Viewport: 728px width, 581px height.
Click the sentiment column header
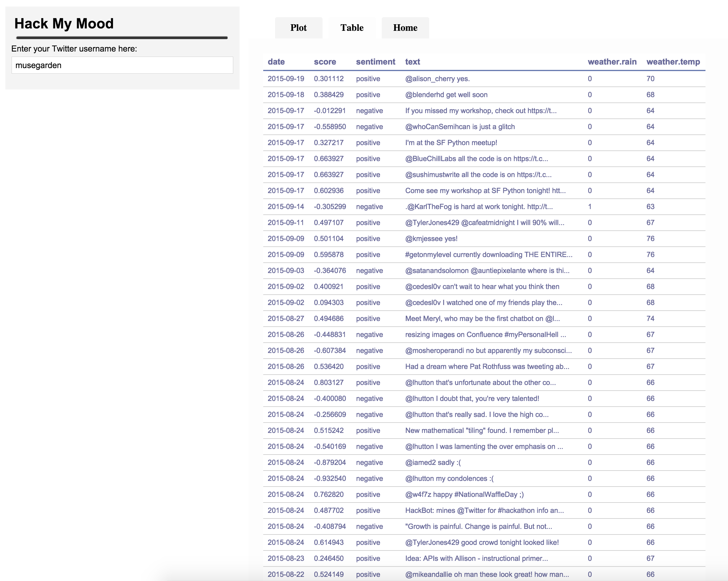coord(375,62)
